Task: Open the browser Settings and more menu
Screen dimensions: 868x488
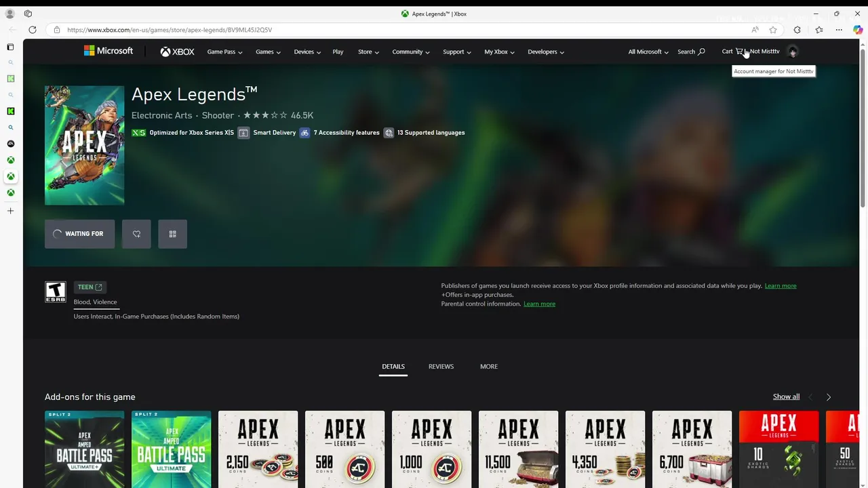Action: point(839,30)
